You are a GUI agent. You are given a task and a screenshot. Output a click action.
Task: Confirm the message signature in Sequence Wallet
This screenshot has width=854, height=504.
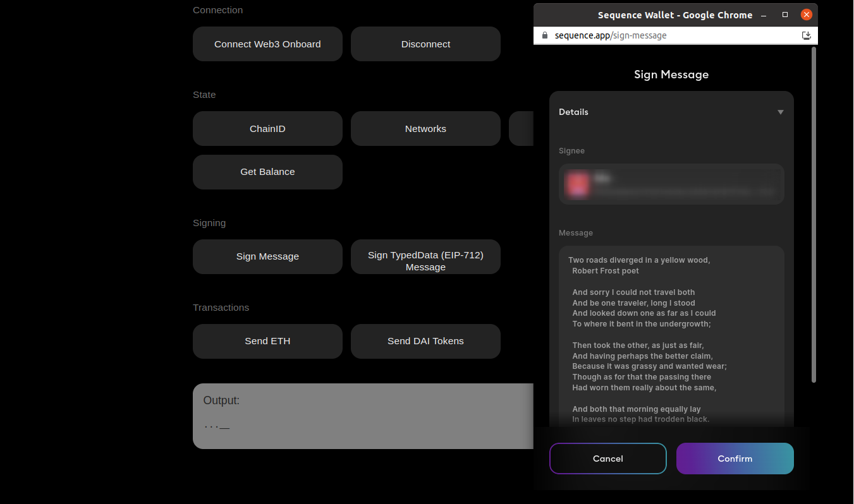tap(735, 459)
